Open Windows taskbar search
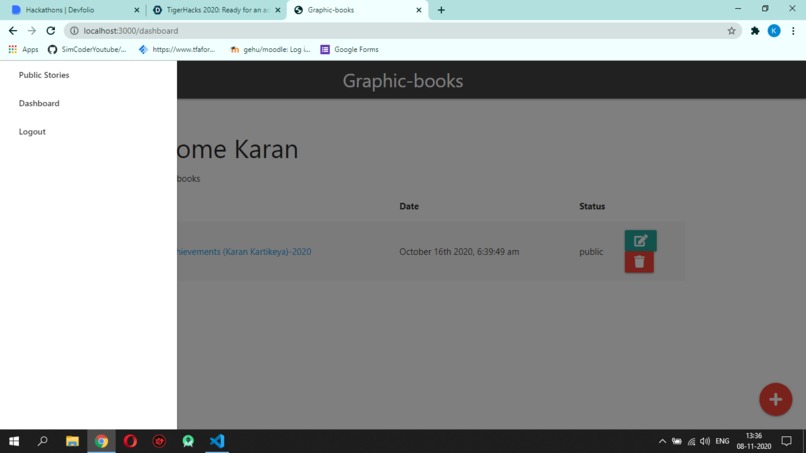The width and height of the screenshot is (806, 453). (x=43, y=441)
